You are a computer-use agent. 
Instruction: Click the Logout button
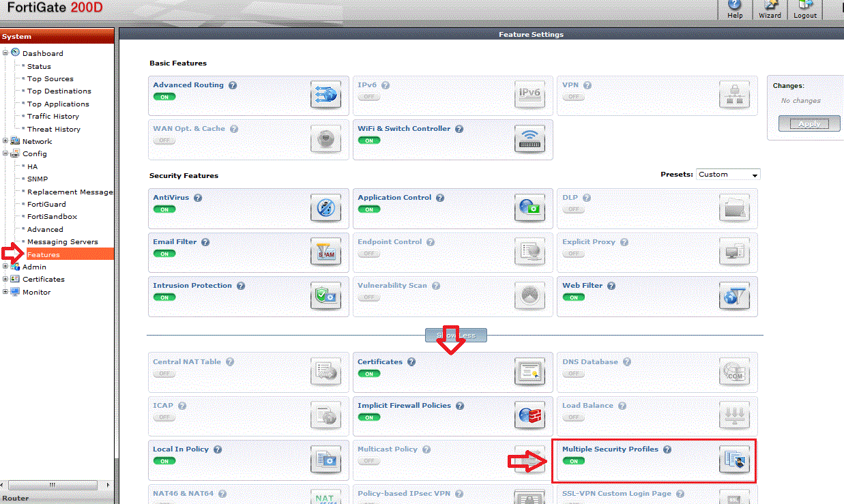click(805, 10)
